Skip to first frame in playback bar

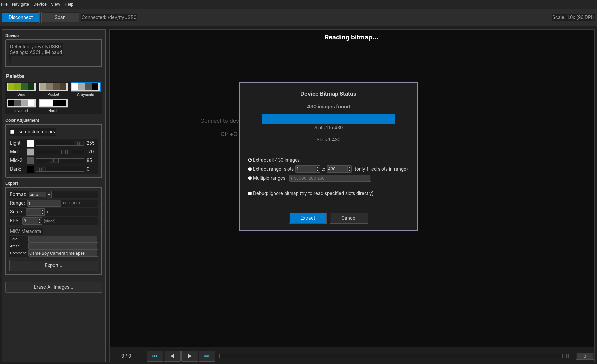pos(155,356)
